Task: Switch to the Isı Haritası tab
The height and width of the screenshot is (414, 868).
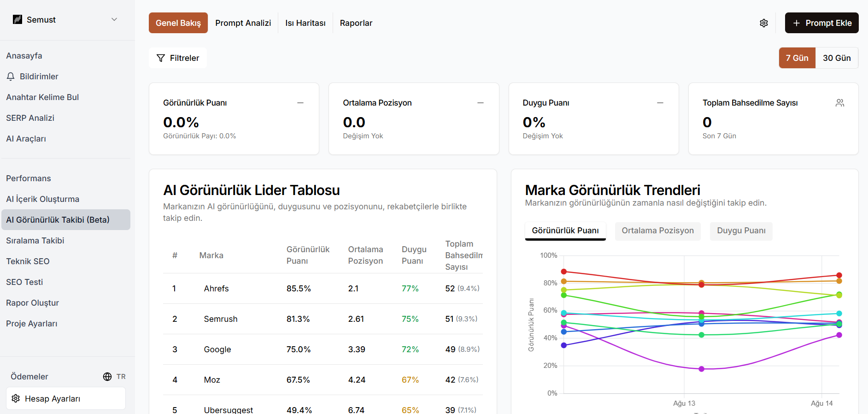Action: [305, 23]
